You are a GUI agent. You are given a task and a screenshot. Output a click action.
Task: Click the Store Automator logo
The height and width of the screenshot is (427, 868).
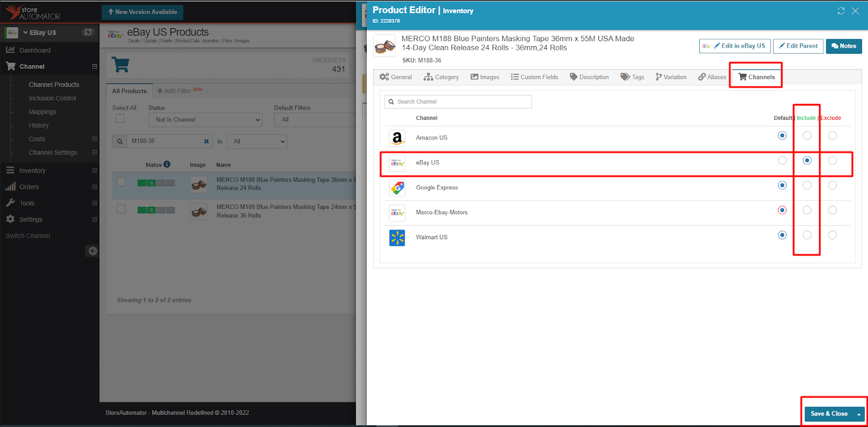point(33,12)
